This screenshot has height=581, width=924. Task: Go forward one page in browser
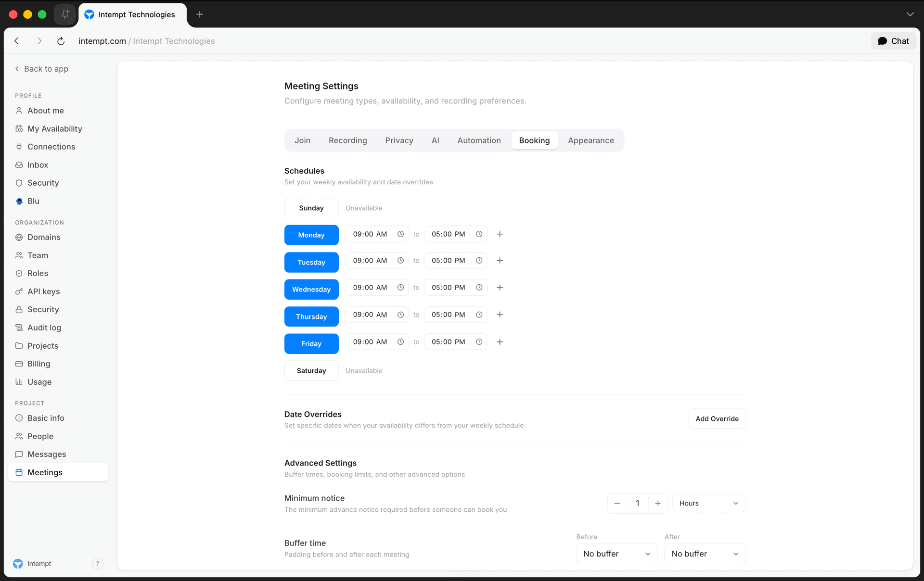click(x=39, y=41)
